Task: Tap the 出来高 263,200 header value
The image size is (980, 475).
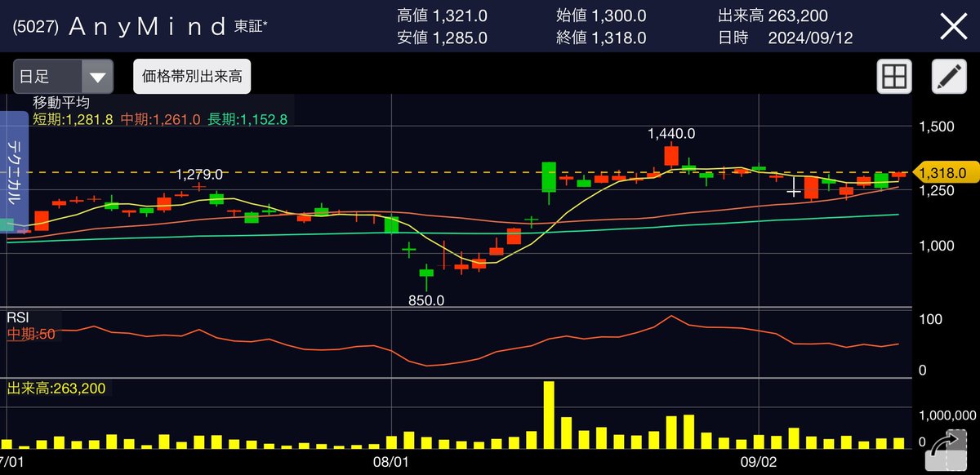Action: click(775, 16)
